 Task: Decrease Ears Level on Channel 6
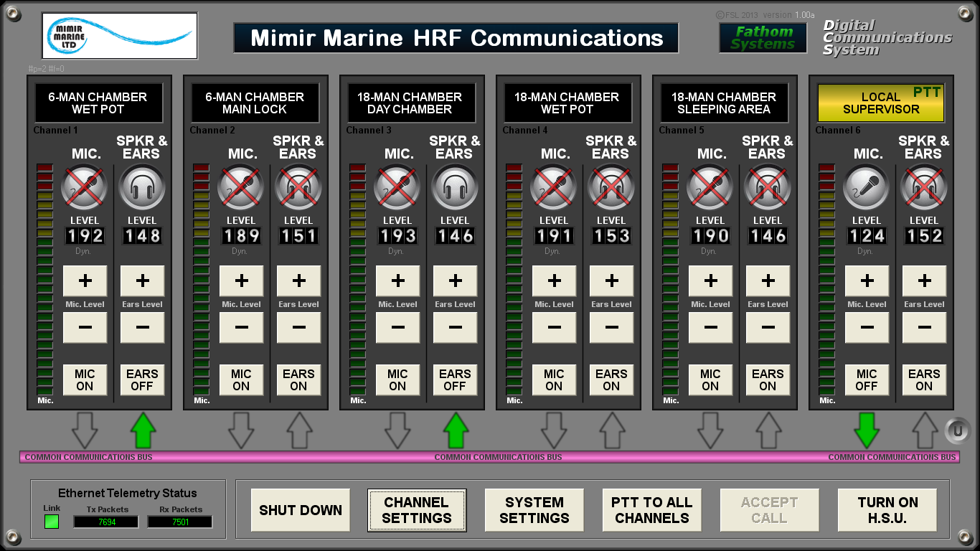pos(924,328)
